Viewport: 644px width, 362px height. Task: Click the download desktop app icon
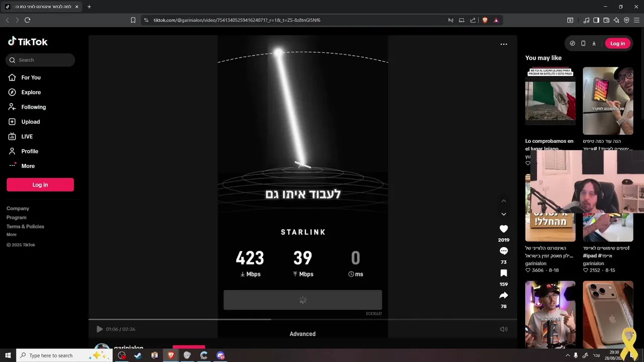(x=594, y=43)
